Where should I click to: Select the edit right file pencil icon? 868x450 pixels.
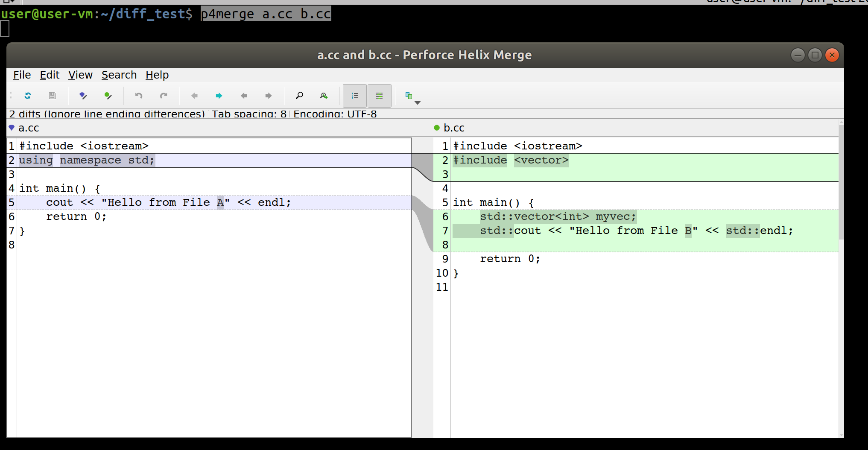click(108, 96)
